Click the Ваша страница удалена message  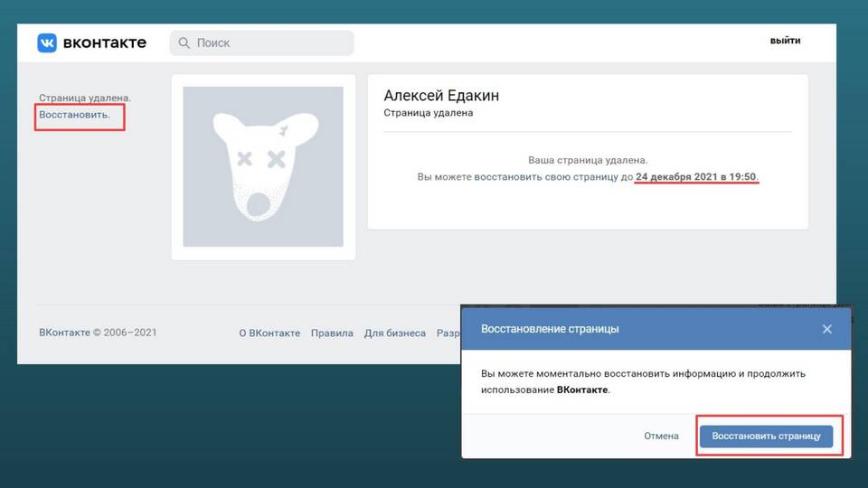588,159
